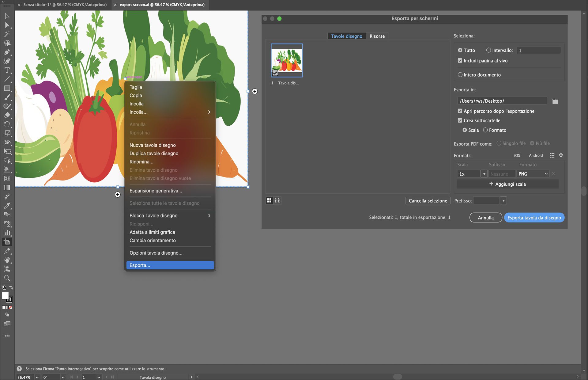Select the Eyedropper tool
The height and width of the screenshot is (380, 588).
coord(7,206)
